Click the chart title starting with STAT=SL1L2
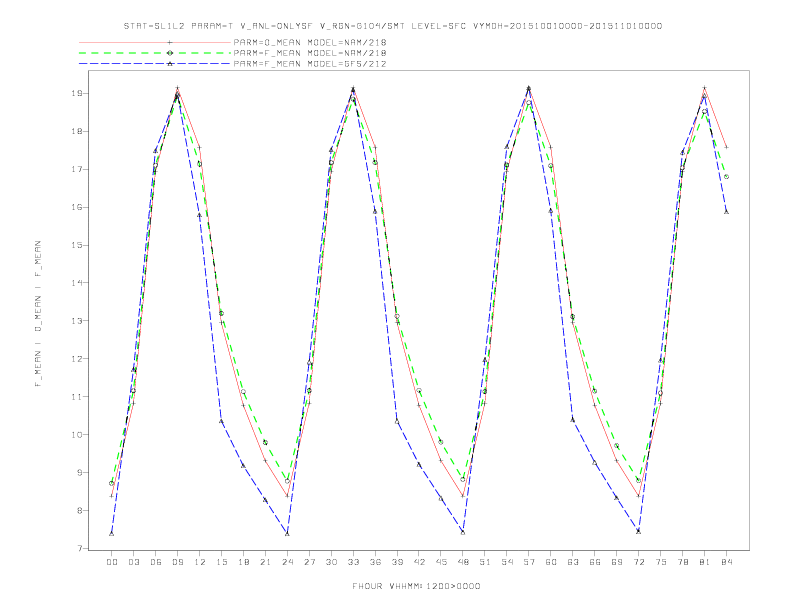 point(392,26)
